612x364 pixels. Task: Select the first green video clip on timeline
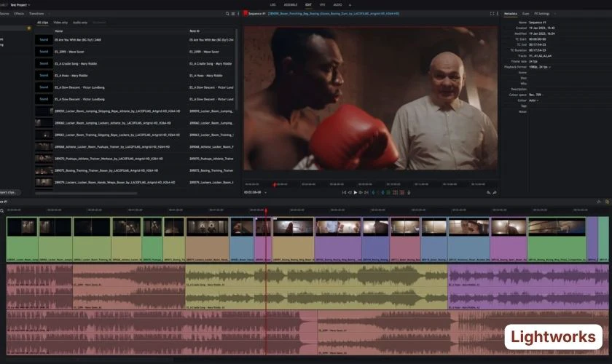click(x=23, y=240)
